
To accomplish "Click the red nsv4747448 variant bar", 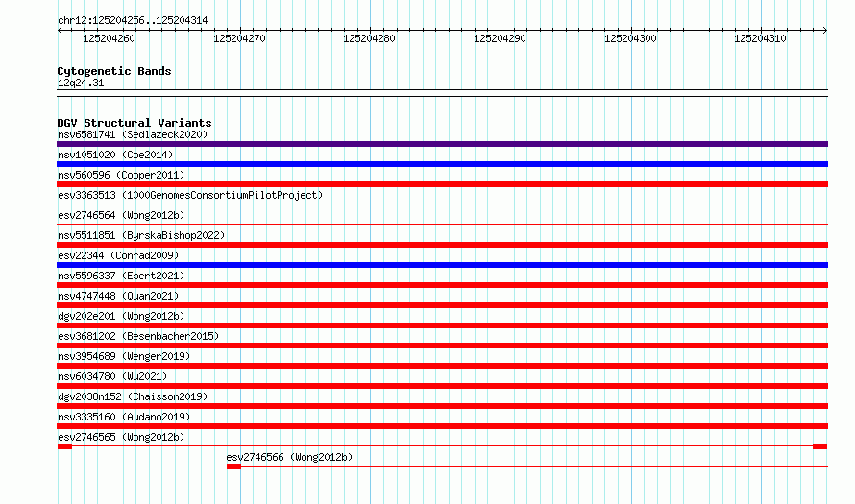I will (x=442, y=305).
